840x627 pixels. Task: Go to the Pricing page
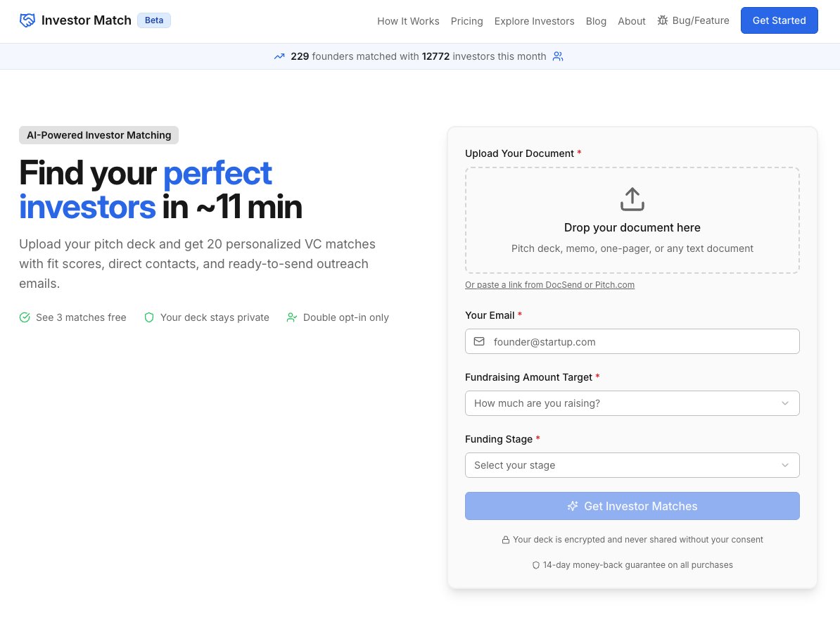[466, 21]
